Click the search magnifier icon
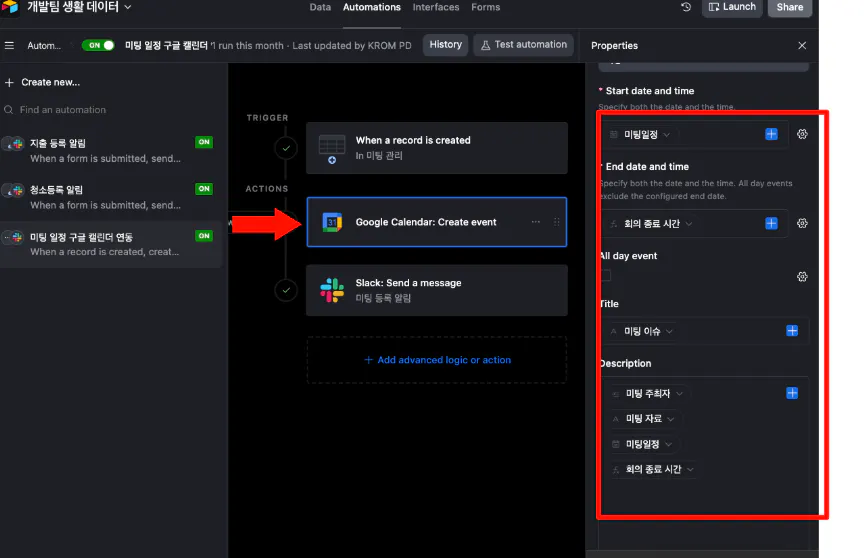 pyautogui.click(x=9, y=109)
